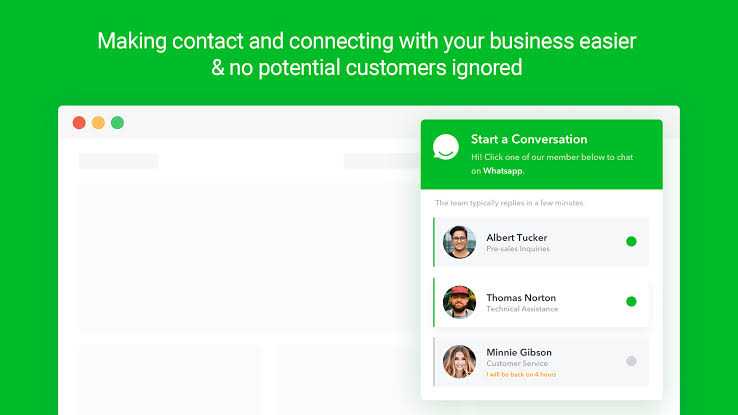Click the 'team typically replies' status text
Screen dimensions: 738x415
pos(509,203)
